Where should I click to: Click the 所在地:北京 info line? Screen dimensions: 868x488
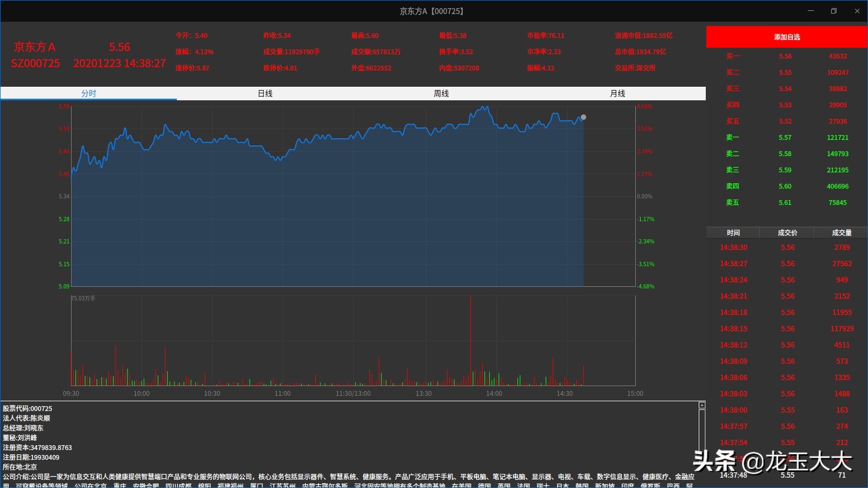20,467
